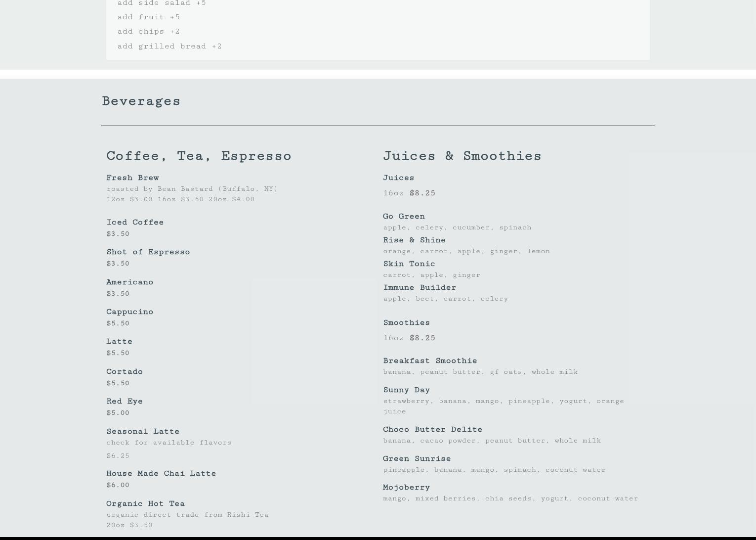756x540 pixels.
Task: Click the Iced Coffee item name
Action: pos(135,223)
